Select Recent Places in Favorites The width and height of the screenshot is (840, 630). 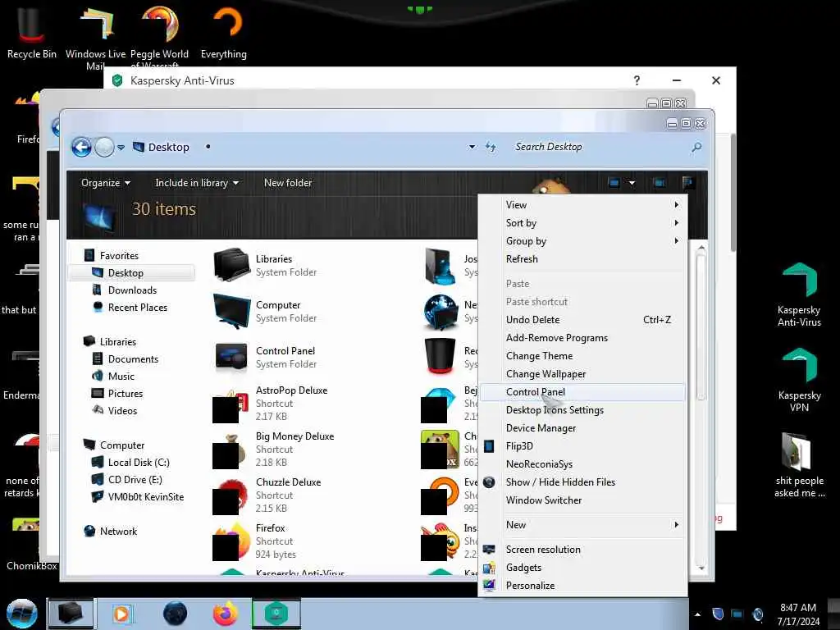tap(137, 307)
